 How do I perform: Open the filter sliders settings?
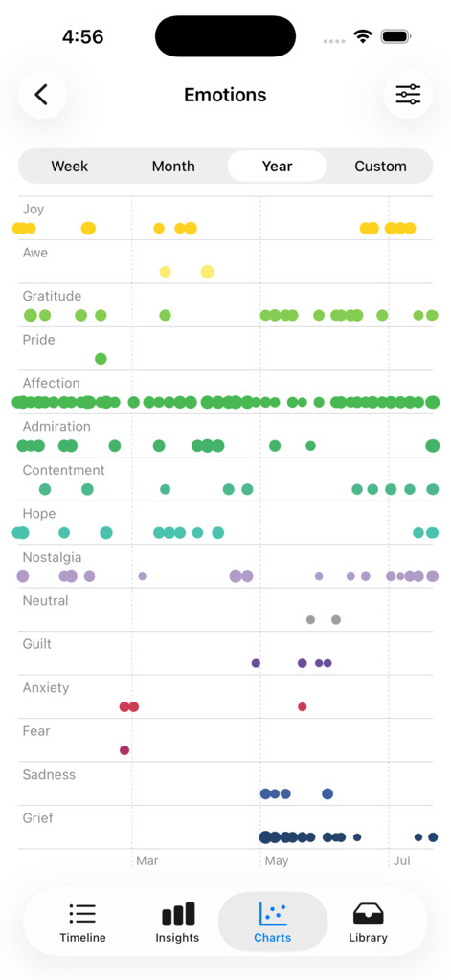[408, 95]
